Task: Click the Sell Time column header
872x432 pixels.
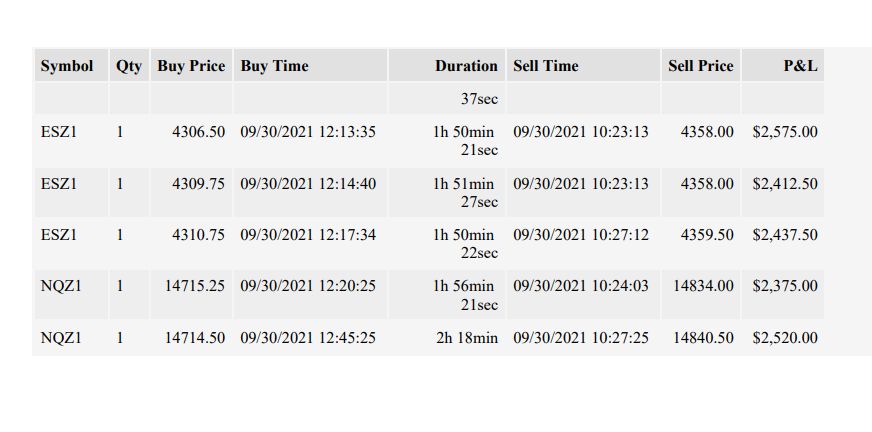Action: point(583,66)
